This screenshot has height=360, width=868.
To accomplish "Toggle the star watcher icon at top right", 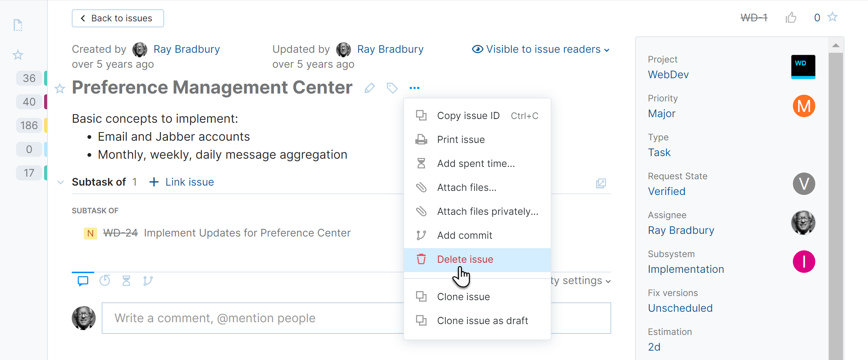I will [x=832, y=17].
